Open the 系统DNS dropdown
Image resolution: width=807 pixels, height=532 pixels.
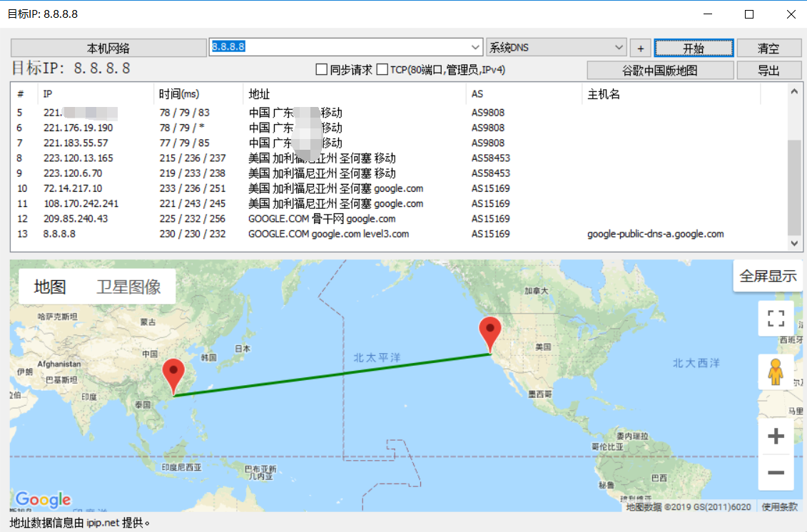(557, 47)
